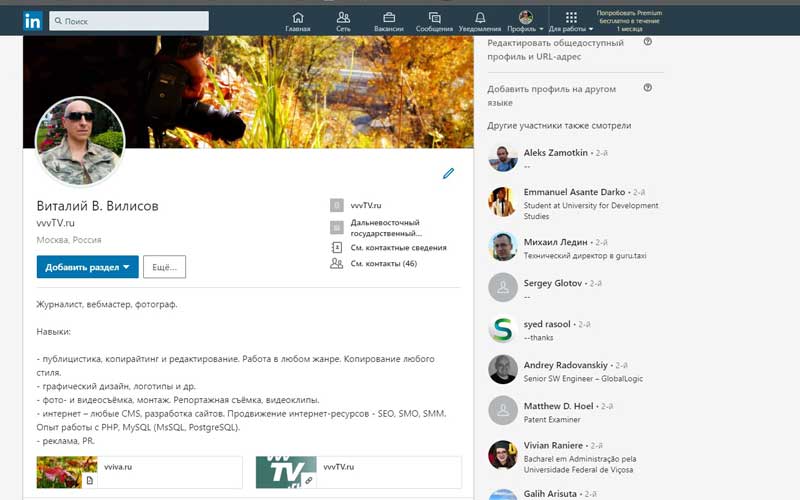Open the vvvTV.ru company link
The width and height of the screenshot is (800, 500).
[x=366, y=205]
